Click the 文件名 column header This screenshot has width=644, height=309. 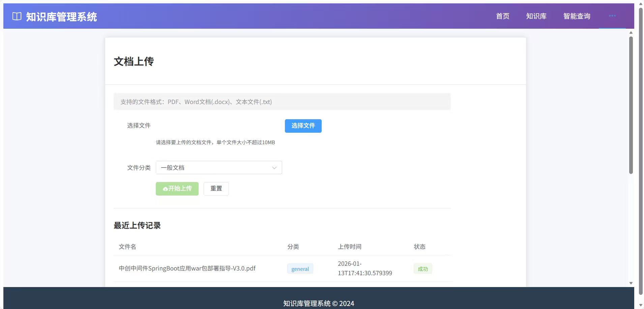coord(127,247)
